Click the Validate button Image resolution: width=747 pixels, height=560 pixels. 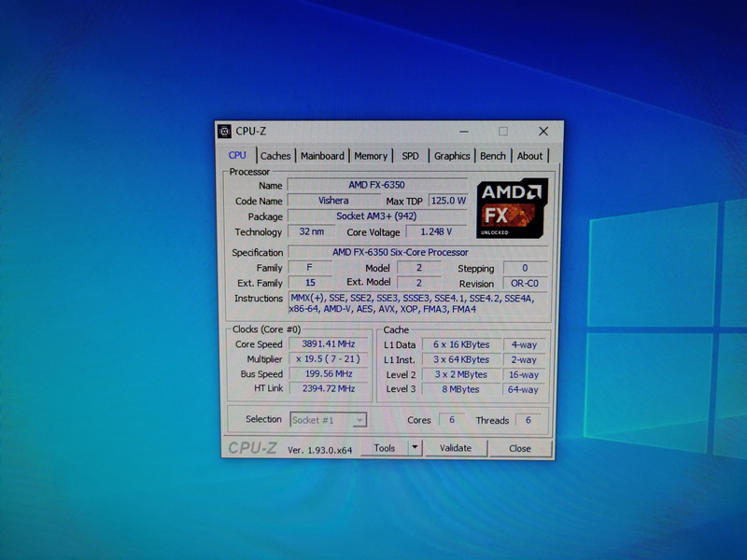(x=456, y=448)
